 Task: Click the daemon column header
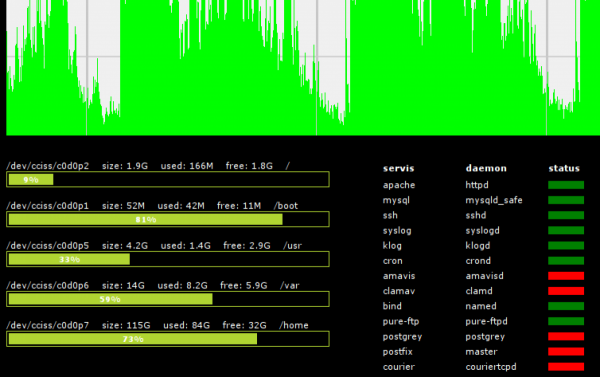[x=486, y=168]
